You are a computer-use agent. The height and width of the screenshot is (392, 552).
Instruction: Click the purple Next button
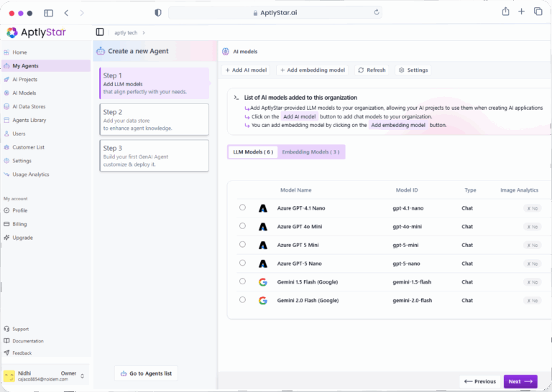coord(520,381)
